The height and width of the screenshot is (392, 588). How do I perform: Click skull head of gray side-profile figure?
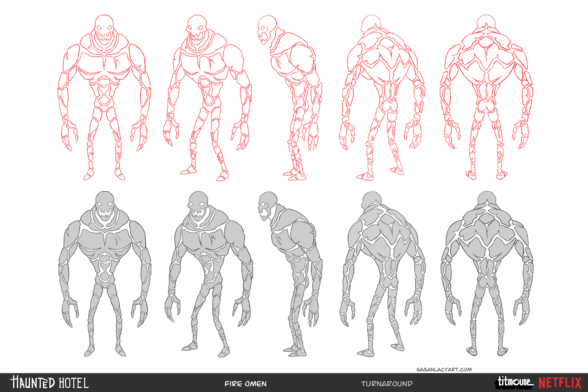(x=267, y=206)
